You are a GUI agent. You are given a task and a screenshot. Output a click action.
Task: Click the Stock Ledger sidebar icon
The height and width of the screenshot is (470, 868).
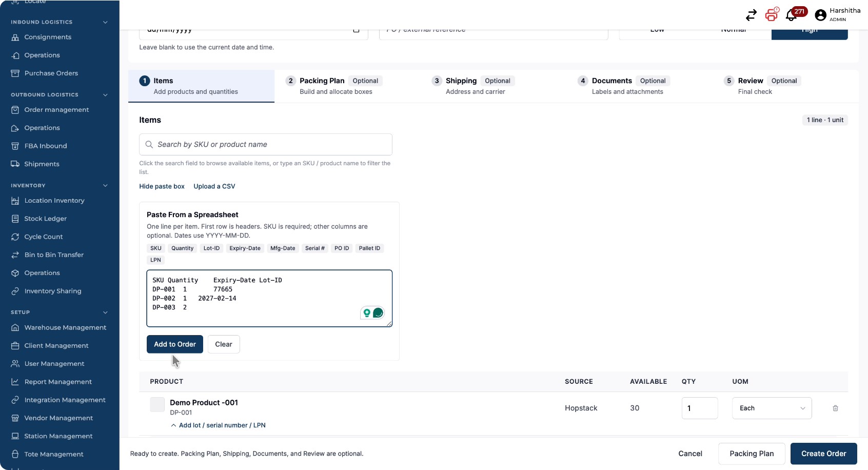tap(15, 219)
